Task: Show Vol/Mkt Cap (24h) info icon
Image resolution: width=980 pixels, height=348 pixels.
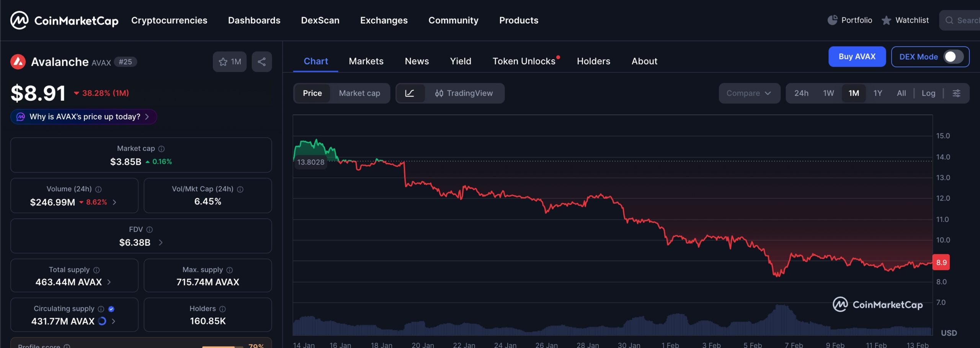Action: [240, 189]
